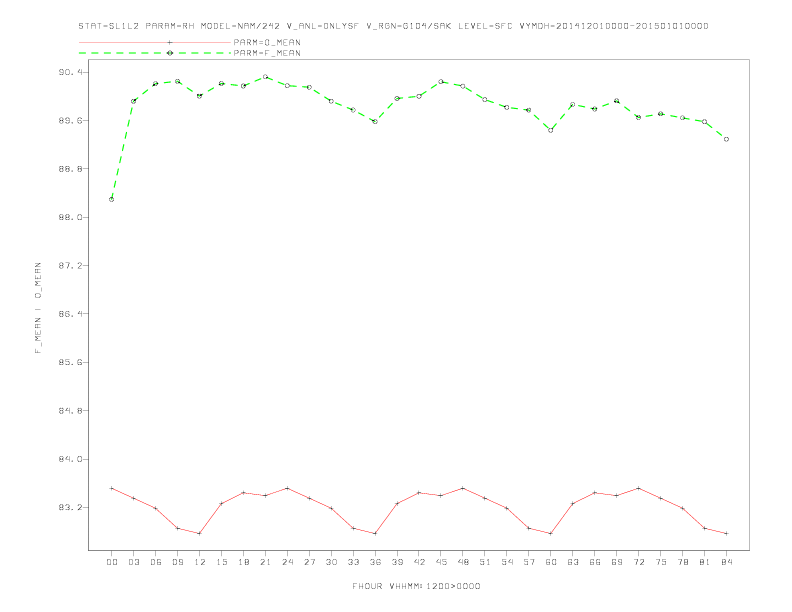The height and width of the screenshot is (612, 792).
Task: Click x-axis tick label 06
Action: (156, 562)
